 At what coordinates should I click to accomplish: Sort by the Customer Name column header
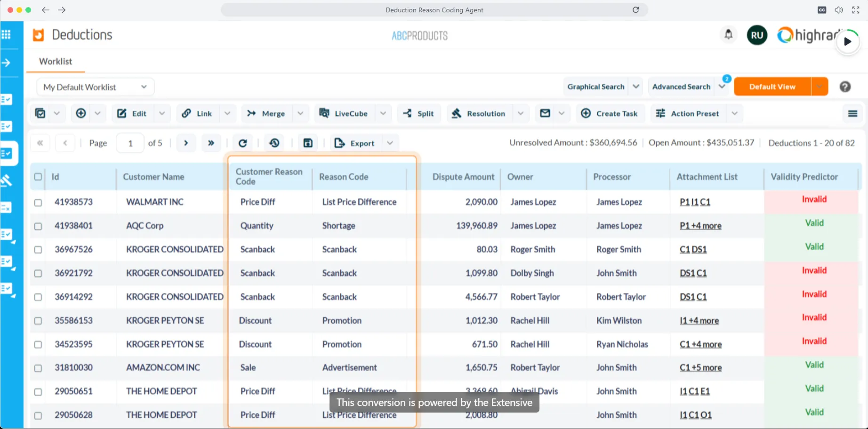pos(153,177)
